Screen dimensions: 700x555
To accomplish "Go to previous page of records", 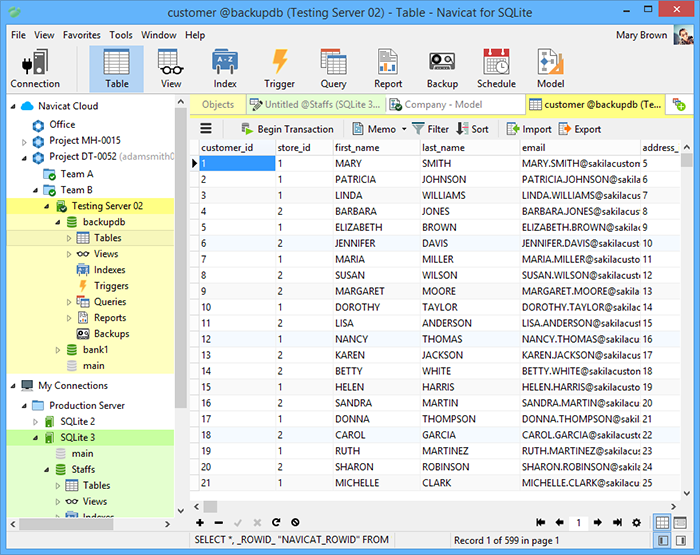I will point(559,522).
